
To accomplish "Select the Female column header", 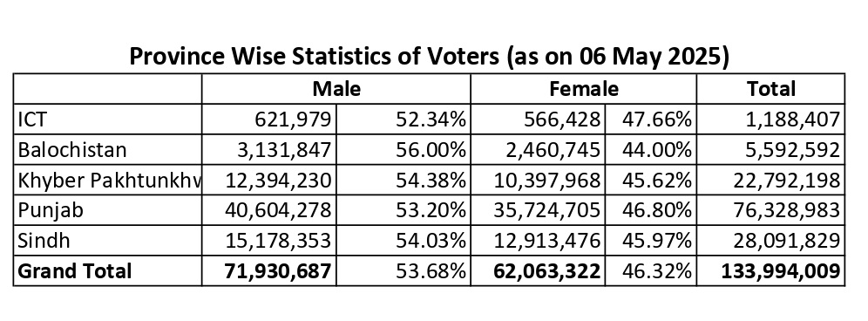I will click(584, 89).
